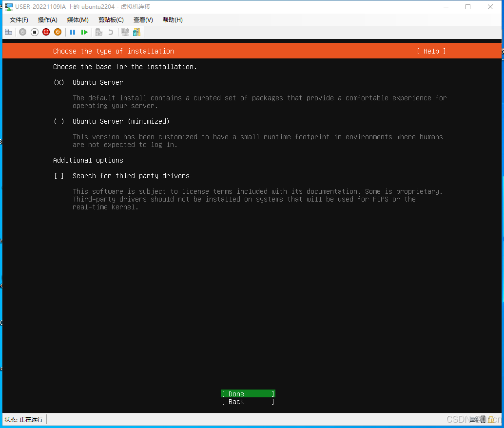The width and height of the screenshot is (504, 428).
Task: Click 'Choose the base for the installation.' text
Action: [125, 67]
